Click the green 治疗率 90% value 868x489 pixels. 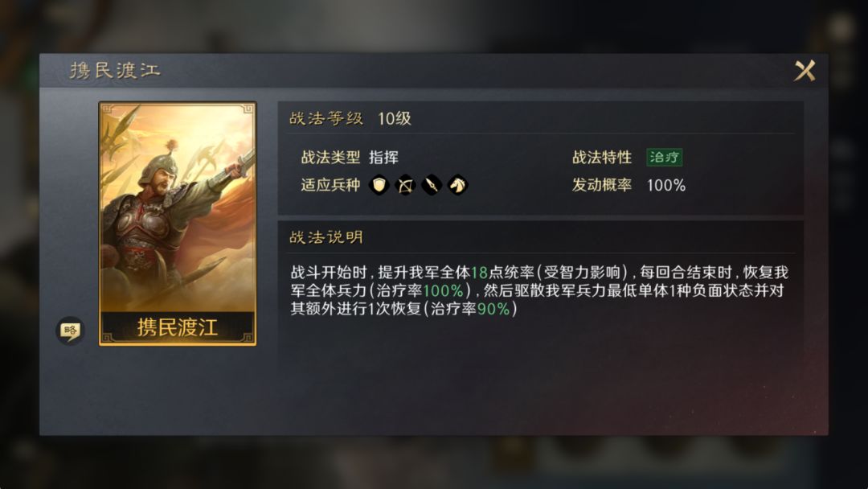493,309
